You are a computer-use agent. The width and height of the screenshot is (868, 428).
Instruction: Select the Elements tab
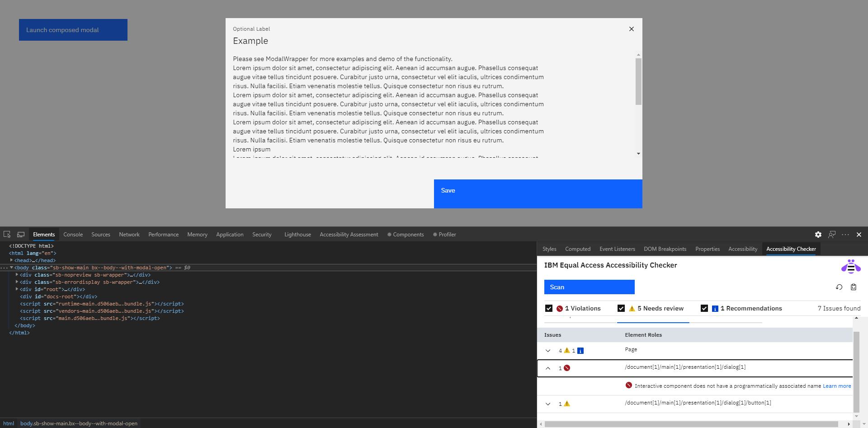coord(44,235)
